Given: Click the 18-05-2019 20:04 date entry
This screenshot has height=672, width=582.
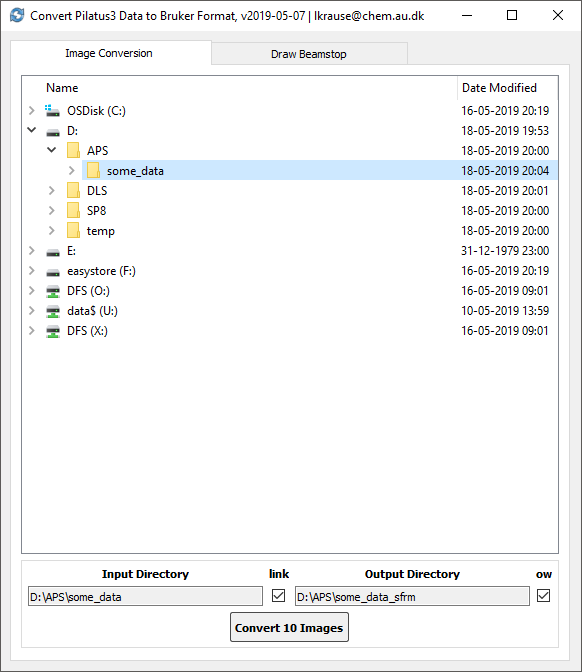Looking at the screenshot, I should point(505,171).
